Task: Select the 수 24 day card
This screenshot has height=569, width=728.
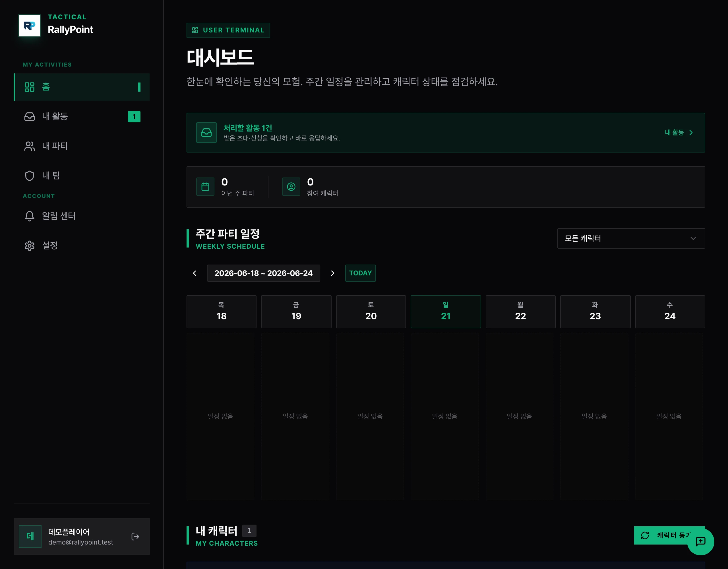Action: [x=670, y=312]
